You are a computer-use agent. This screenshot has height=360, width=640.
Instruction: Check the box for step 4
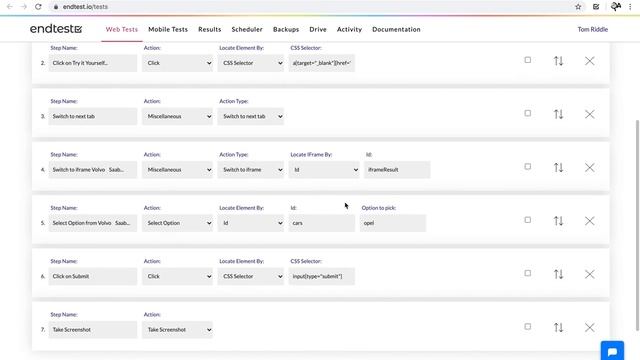click(527, 167)
